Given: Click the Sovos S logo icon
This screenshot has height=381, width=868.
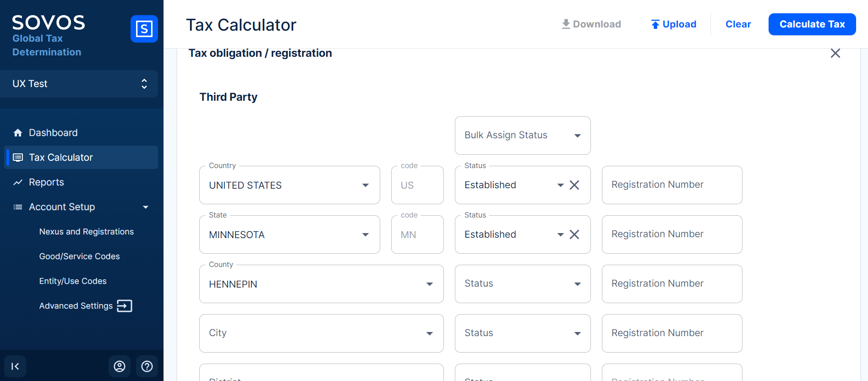Looking at the screenshot, I should pyautogui.click(x=144, y=29).
